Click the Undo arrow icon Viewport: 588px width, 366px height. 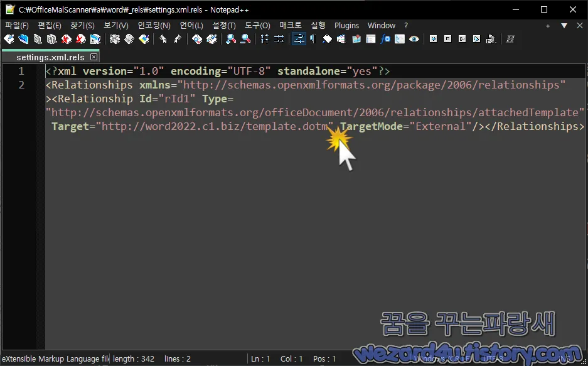pyautogui.click(x=163, y=39)
